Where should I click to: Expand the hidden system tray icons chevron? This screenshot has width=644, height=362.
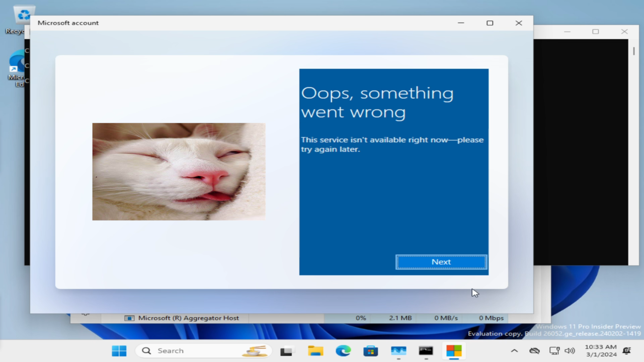tap(514, 351)
